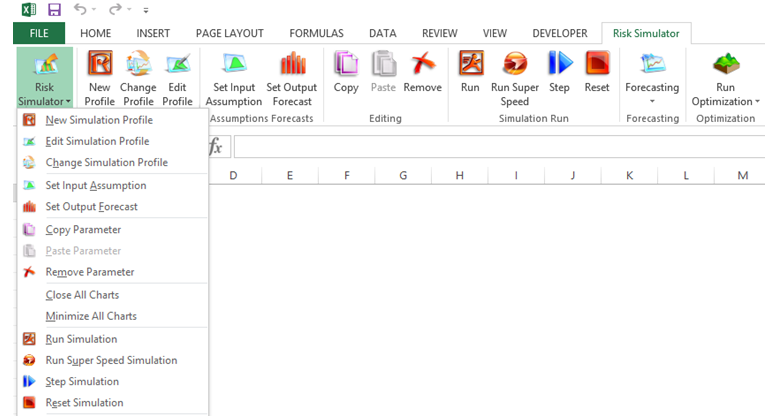
Task: Open the Forecasting dropdown in ribbon
Action: point(652,78)
